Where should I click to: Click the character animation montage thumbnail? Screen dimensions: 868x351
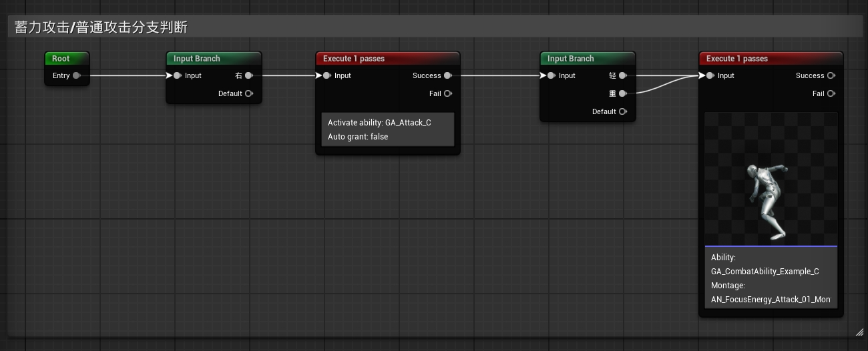point(771,179)
